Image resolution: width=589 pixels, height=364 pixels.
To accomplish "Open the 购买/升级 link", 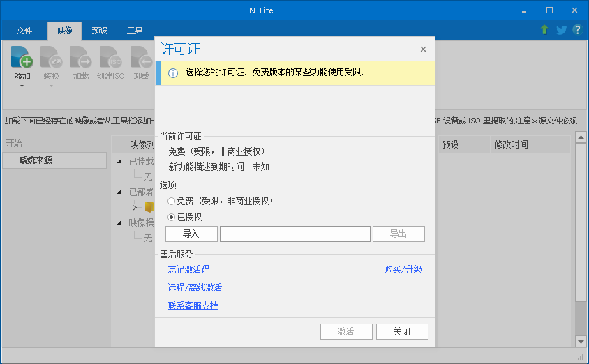I will 403,269.
